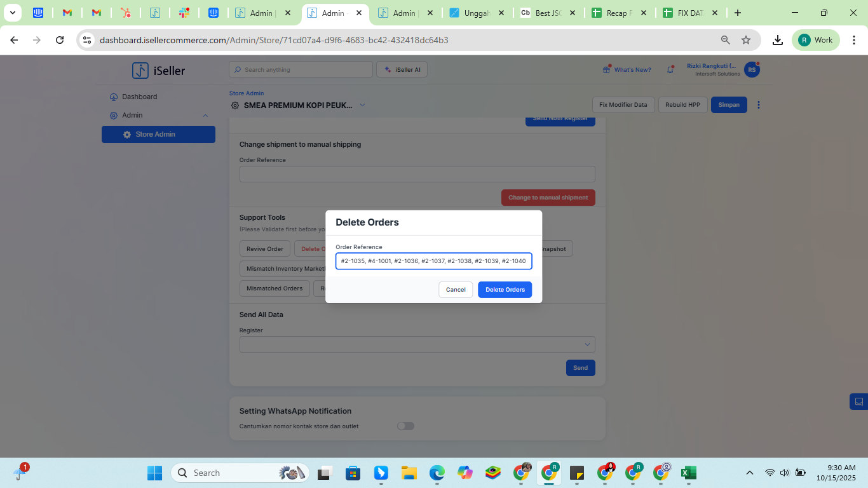Select Dashboard in the sidebar
This screenshot has width=868, height=488.
click(x=139, y=97)
